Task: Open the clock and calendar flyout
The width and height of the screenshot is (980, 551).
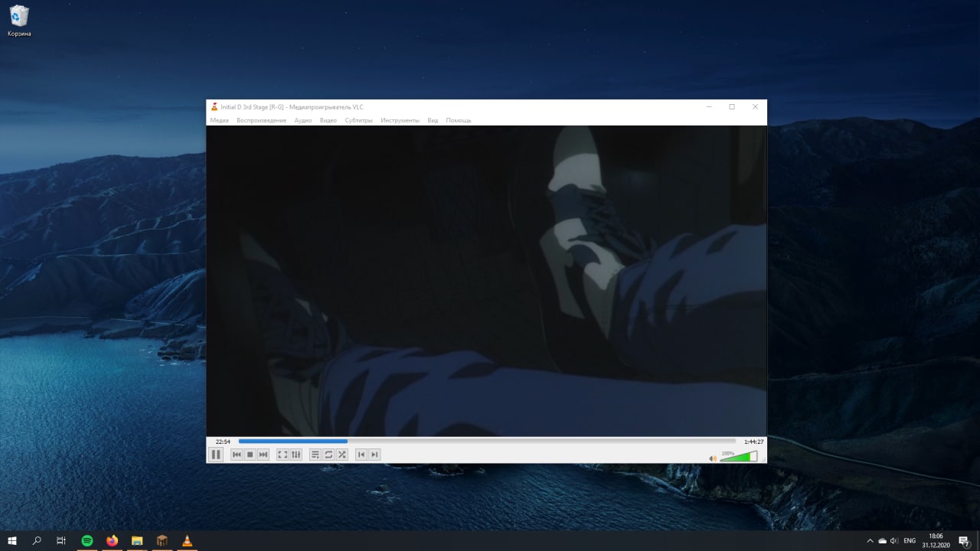Action: pos(936,541)
